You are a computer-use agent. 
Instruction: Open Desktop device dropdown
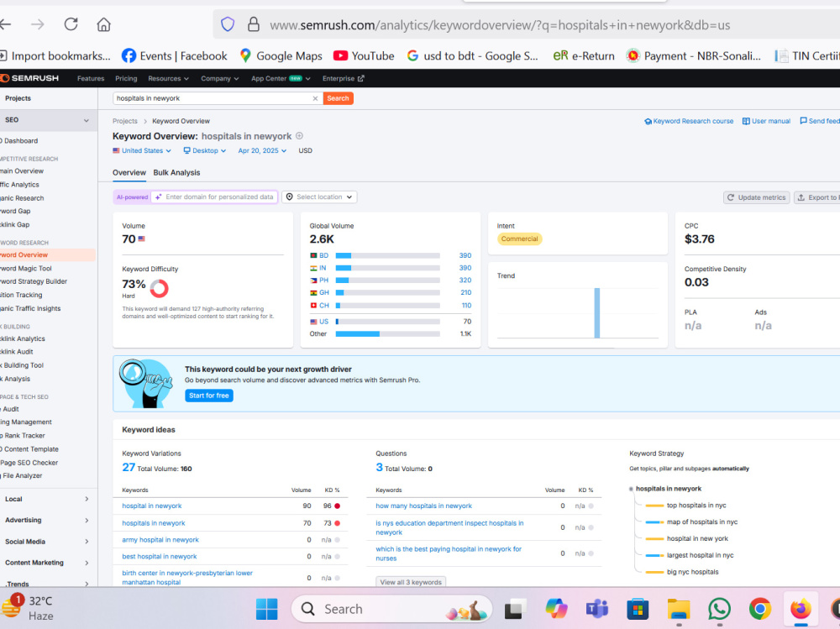pyautogui.click(x=205, y=150)
